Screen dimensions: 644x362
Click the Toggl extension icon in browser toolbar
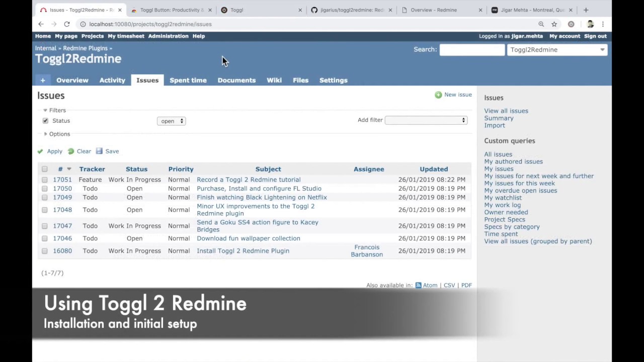571,24
